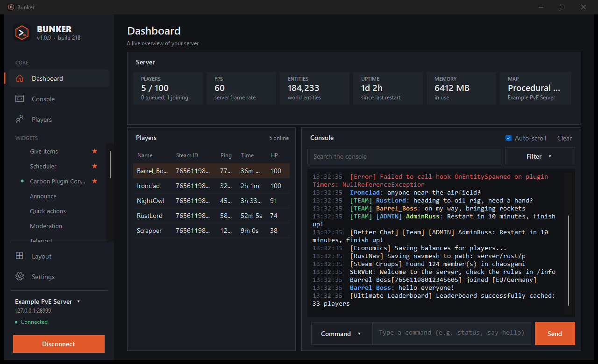Click the Layout grid icon
The width and height of the screenshot is (598, 364).
tap(20, 256)
